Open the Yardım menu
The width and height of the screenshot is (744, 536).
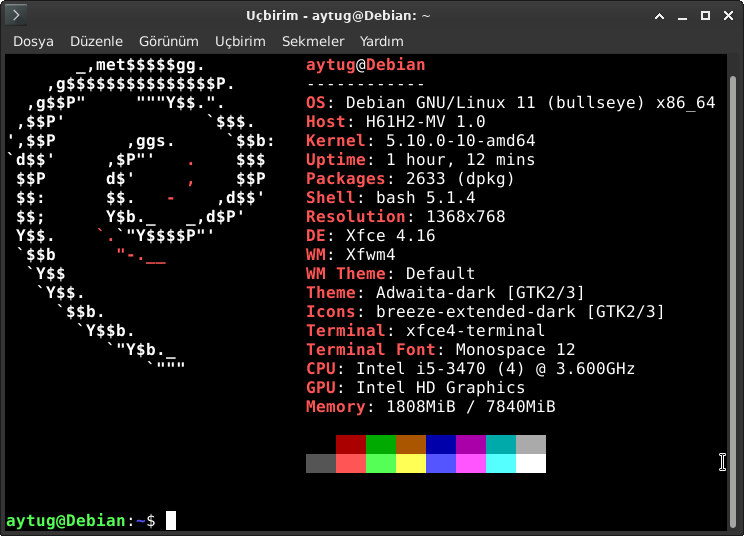381,41
